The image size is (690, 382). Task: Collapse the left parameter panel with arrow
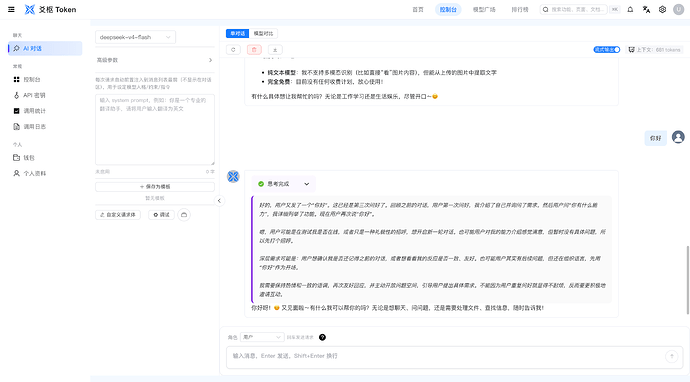point(219,201)
